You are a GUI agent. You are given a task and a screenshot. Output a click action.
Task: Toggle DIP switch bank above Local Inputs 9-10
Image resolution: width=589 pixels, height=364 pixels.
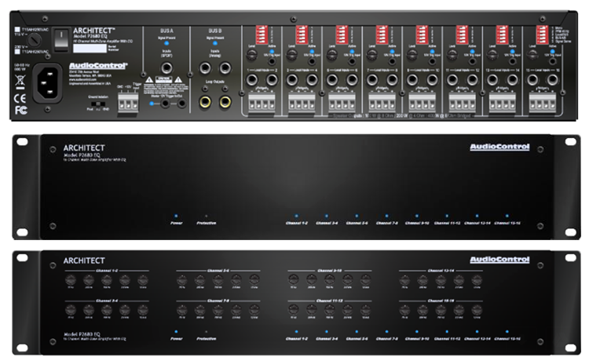click(x=422, y=35)
